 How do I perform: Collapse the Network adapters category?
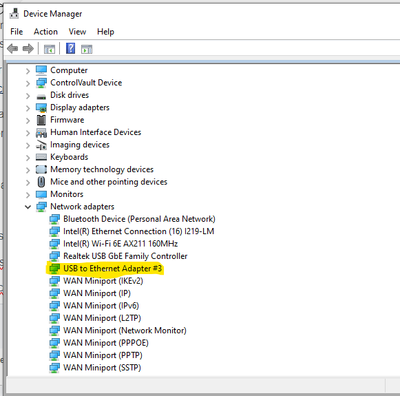click(x=28, y=207)
